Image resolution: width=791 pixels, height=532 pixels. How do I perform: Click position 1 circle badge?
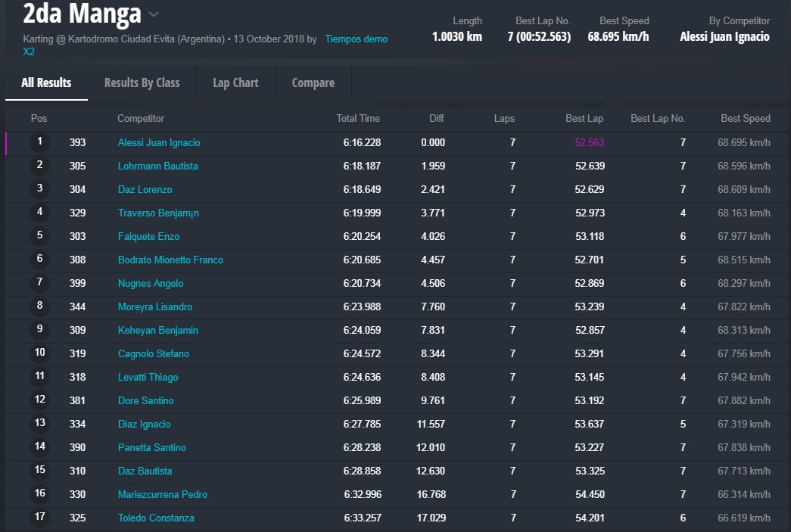[39, 142]
